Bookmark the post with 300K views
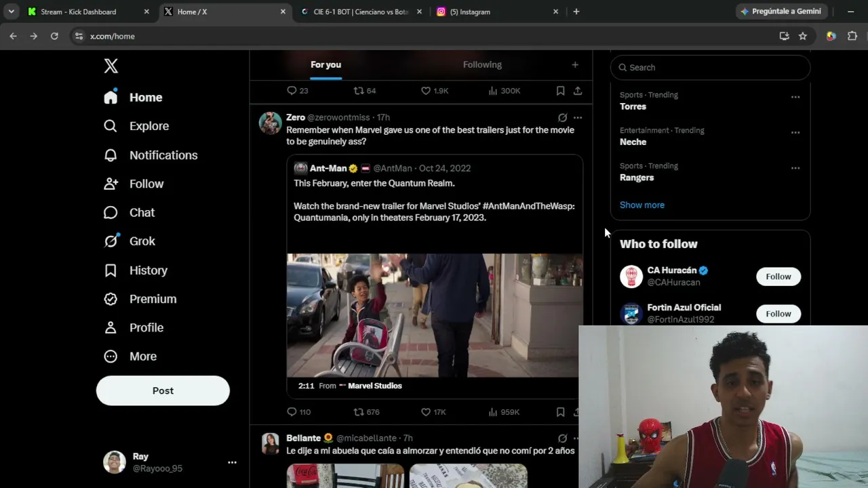868x488 pixels. tap(560, 91)
